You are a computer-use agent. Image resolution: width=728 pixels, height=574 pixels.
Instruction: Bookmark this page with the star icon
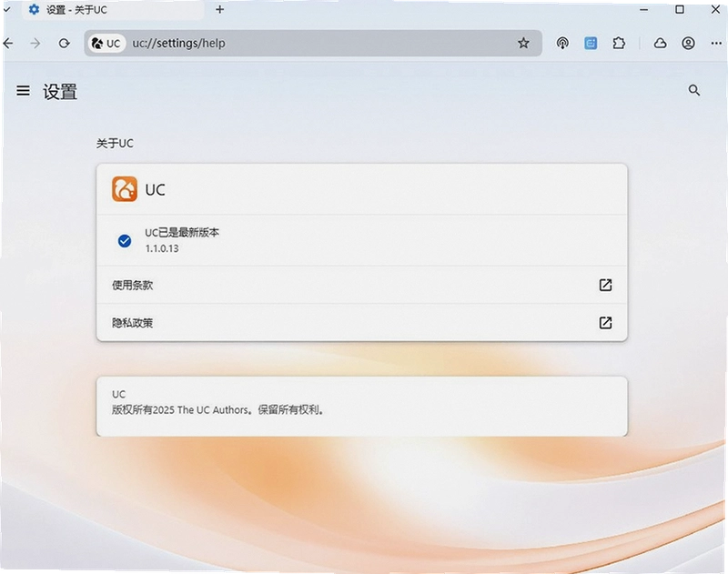pyautogui.click(x=523, y=43)
